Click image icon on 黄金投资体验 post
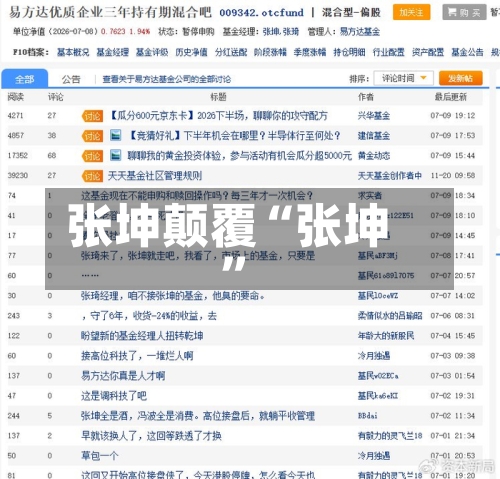500x479 pixels. [115, 156]
